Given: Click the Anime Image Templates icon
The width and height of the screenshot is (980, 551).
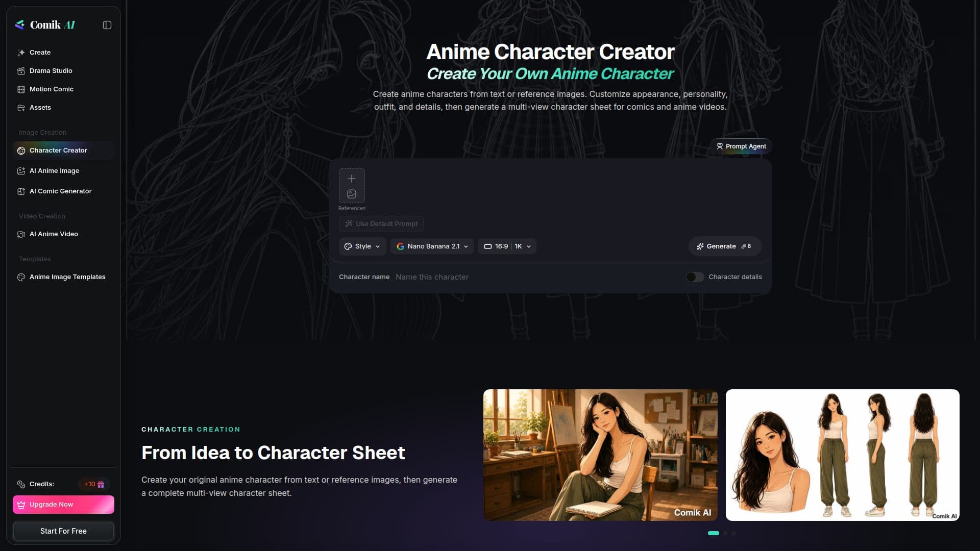Looking at the screenshot, I should point(21,277).
